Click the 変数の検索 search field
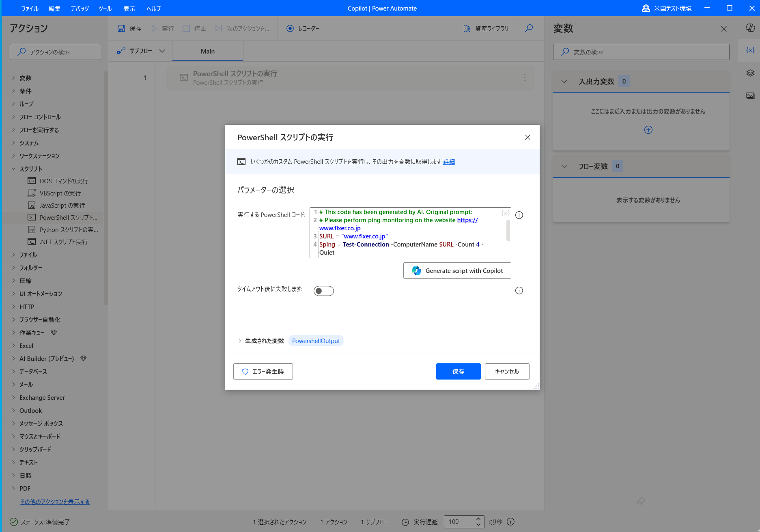This screenshot has height=532, width=760. click(x=641, y=52)
